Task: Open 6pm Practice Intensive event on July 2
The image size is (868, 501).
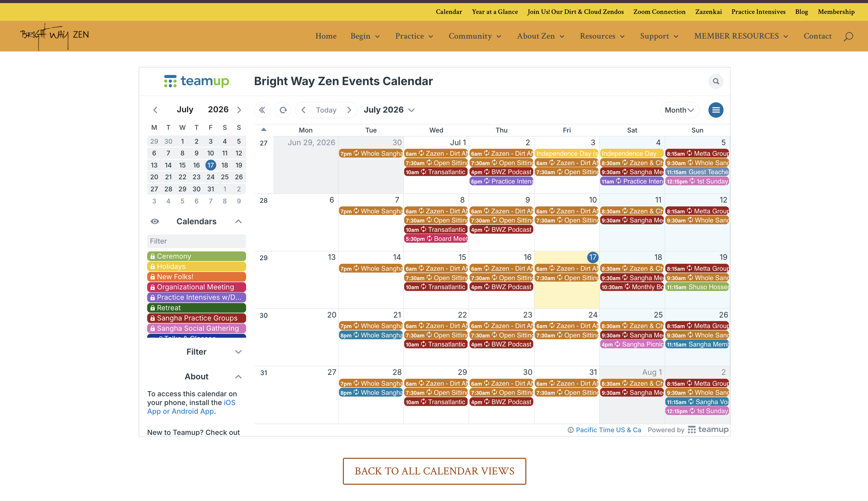Action: 501,181
